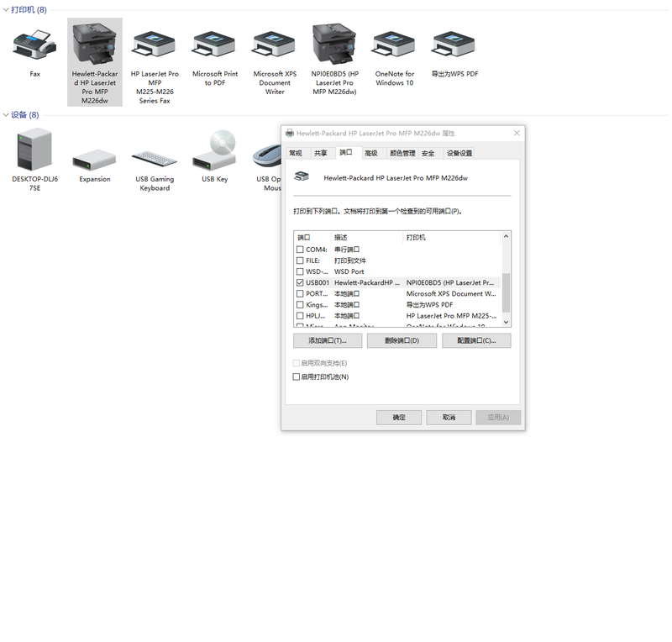This screenshot has height=642, width=672.
Task: Enable the 启用打印机池 checkbox
Action: [x=296, y=377]
